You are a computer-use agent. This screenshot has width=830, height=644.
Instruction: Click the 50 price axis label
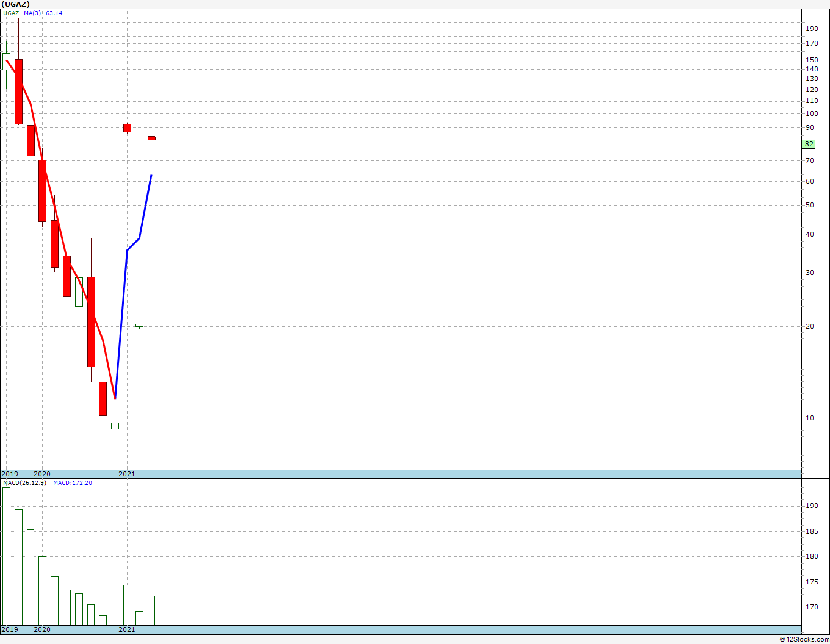(810, 205)
